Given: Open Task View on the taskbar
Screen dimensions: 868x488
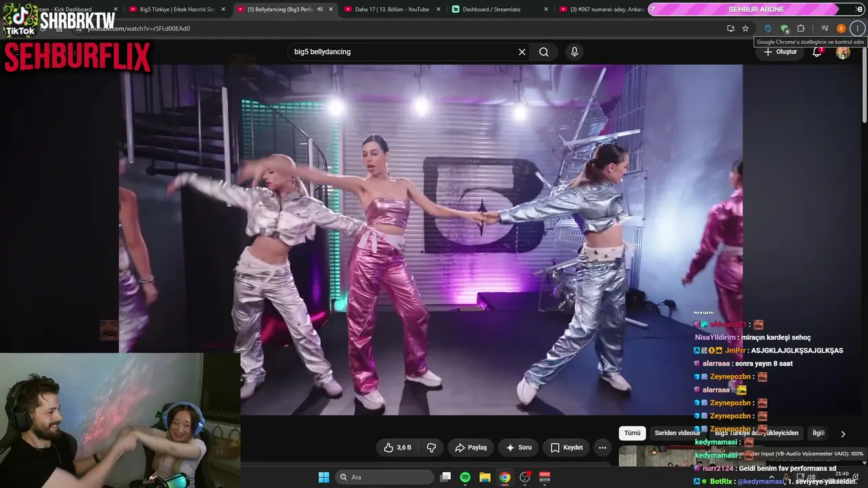Looking at the screenshot, I should 446,477.
